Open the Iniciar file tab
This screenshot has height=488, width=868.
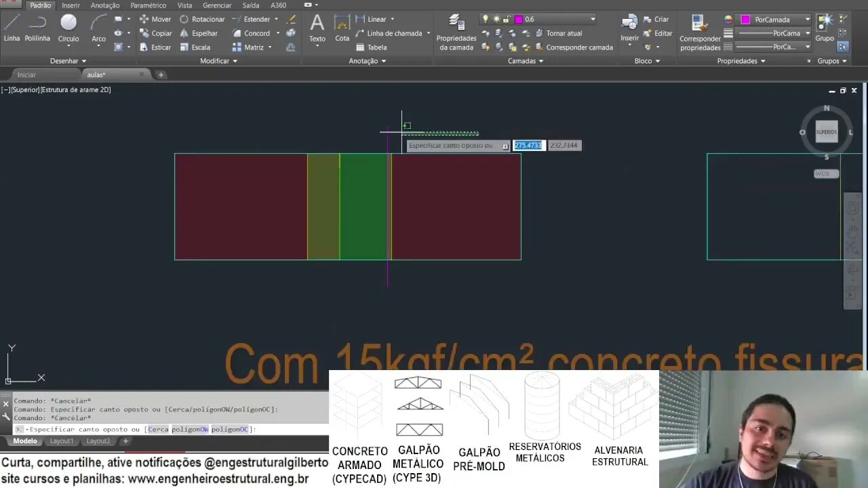[x=26, y=75]
